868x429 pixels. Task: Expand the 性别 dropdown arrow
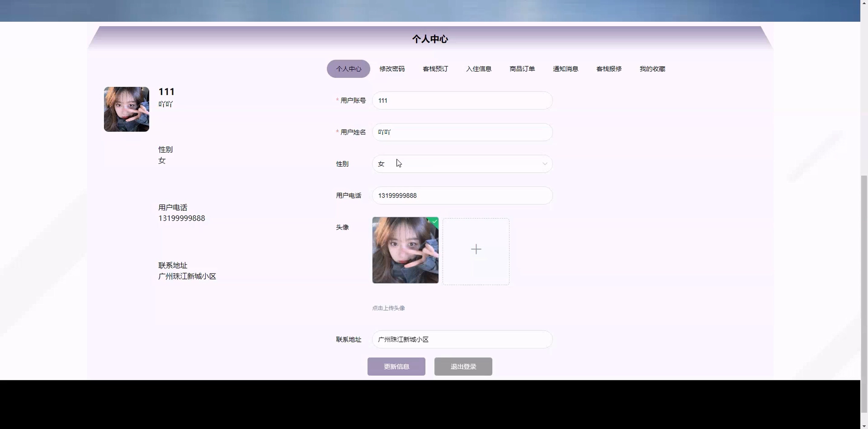(544, 164)
